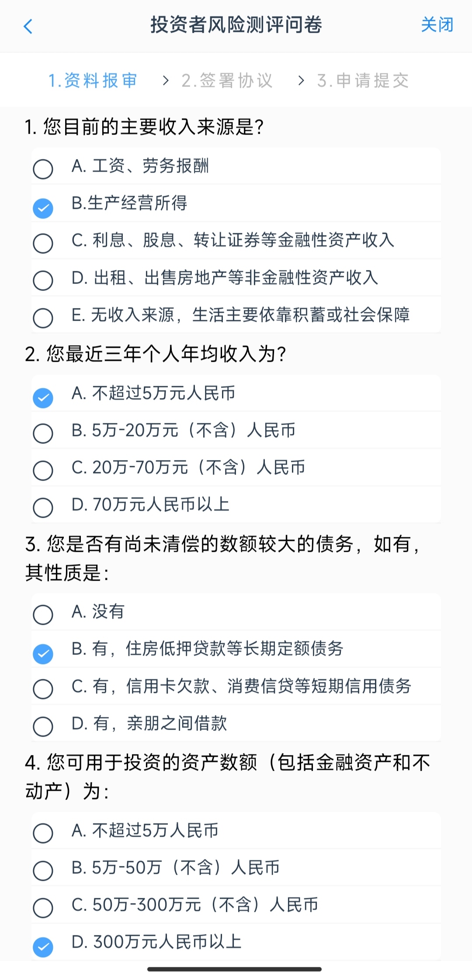Tap the back arrow icon
This screenshot has height=980, width=472.
point(28,26)
